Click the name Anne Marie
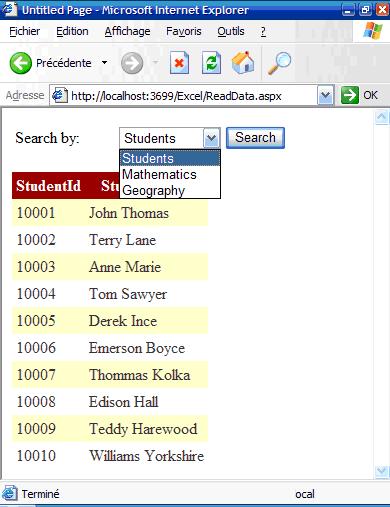 (x=125, y=267)
